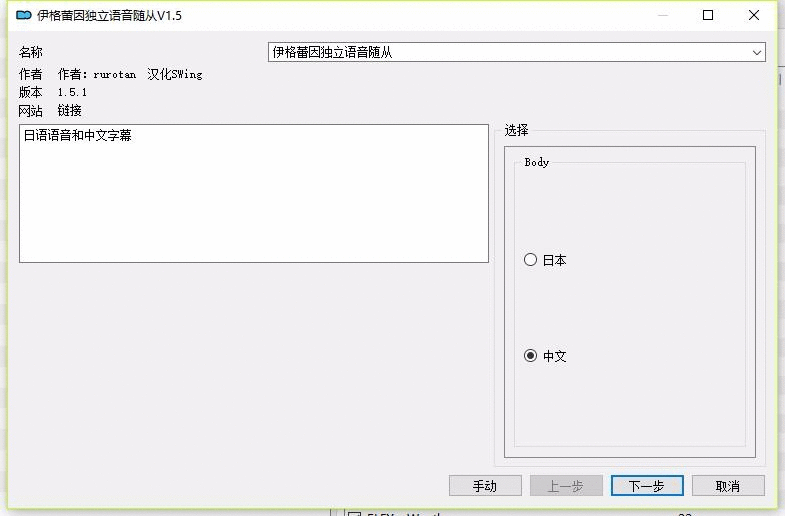This screenshot has width=785, height=516.
Task: Click the blue installer icon in title bar
Action: coord(24,16)
